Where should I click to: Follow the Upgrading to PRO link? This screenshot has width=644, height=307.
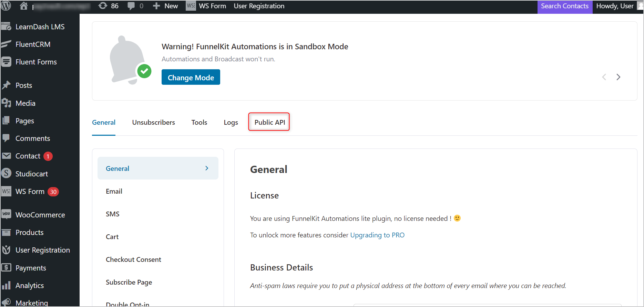pos(377,235)
